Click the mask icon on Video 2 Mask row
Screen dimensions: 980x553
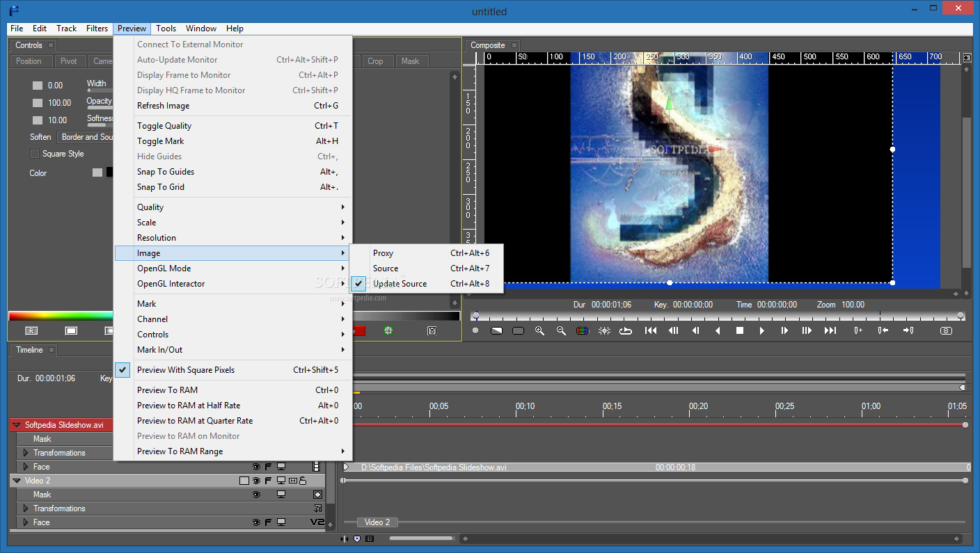[x=317, y=495]
